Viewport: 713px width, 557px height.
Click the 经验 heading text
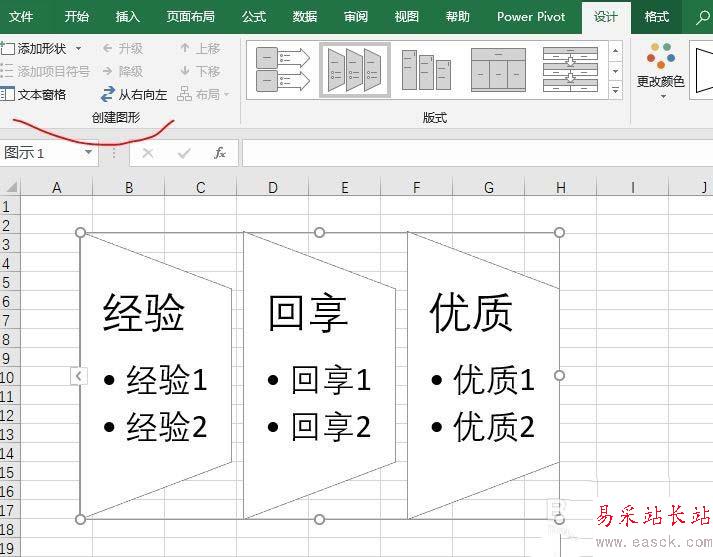click(144, 313)
